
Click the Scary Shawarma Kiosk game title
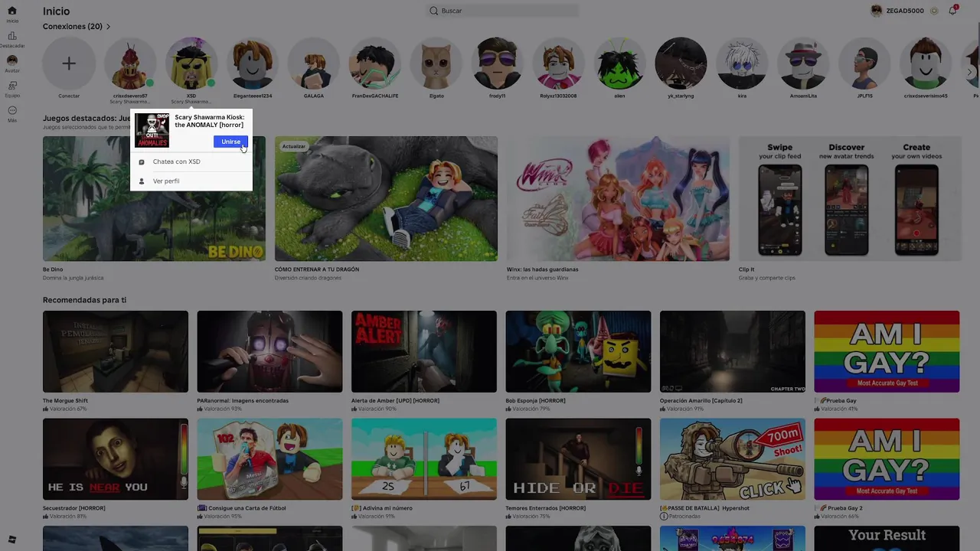209,121
